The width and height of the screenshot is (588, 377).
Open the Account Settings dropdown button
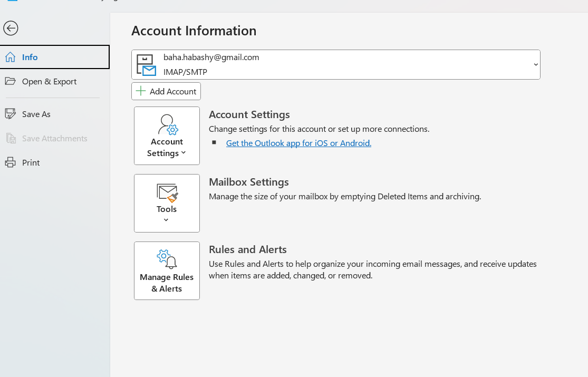point(167,136)
